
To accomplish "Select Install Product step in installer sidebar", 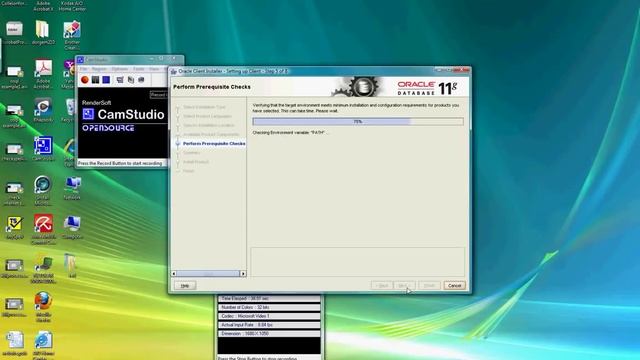I will [x=196, y=162].
